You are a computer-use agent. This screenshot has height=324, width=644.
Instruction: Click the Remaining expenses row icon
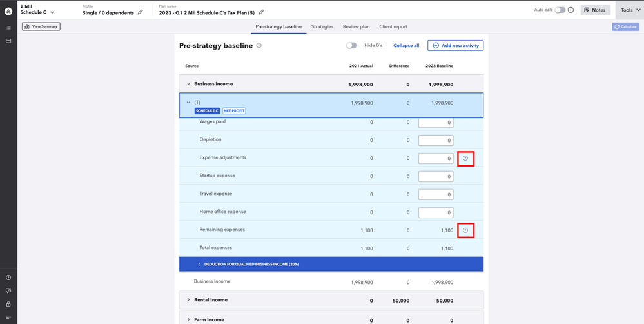pos(465,230)
